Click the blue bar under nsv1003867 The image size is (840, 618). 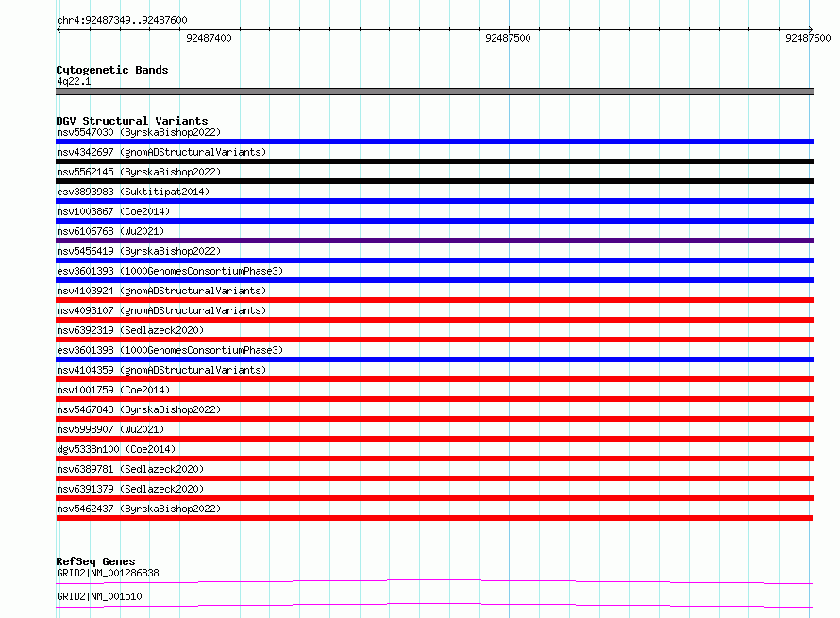click(434, 221)
